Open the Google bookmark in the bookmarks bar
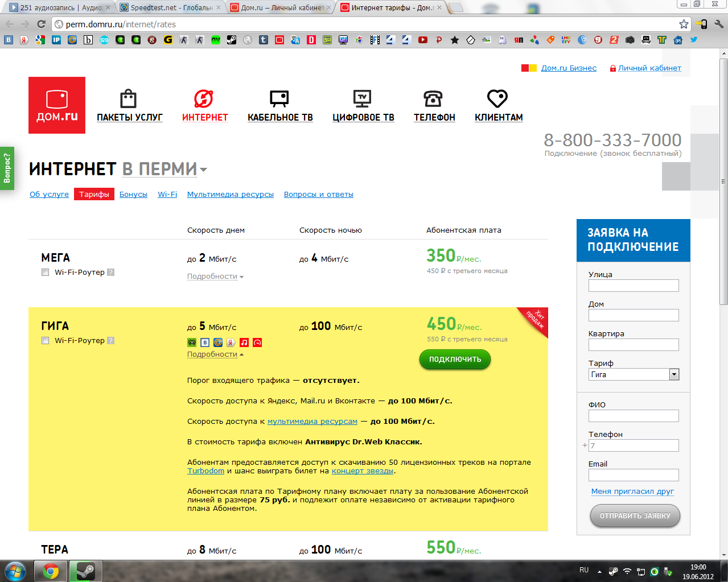The height and width of the screenshot is (582, 728). click(40, 40)
